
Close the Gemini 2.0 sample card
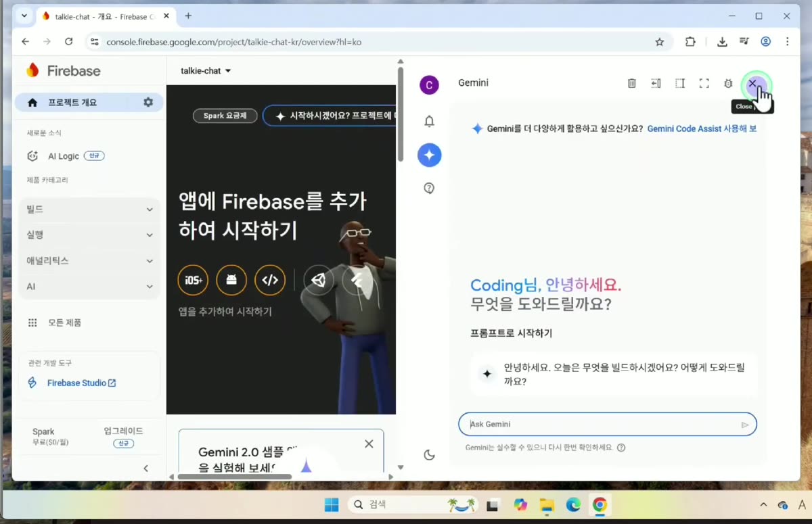coord(369,444)
